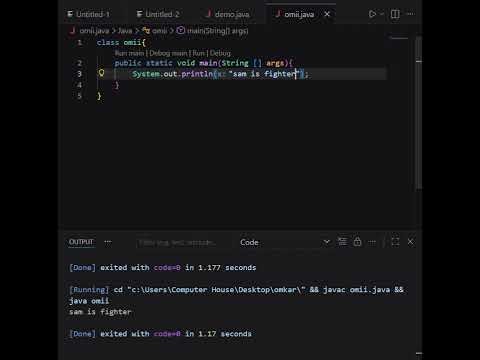Split the editor right
The image size is (480, 360).
pos(395,14)
